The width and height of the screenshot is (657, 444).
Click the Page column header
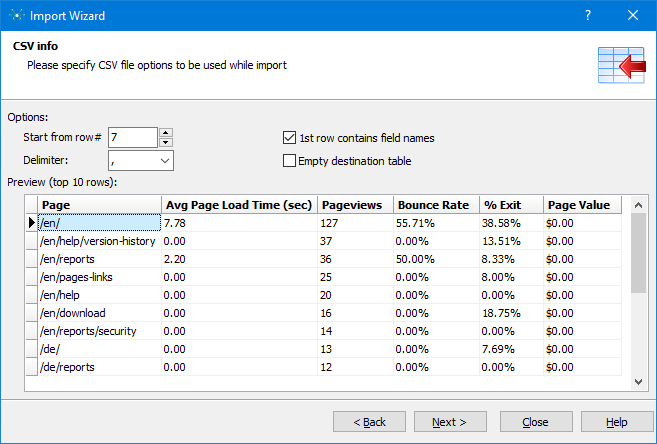[98, 205]
